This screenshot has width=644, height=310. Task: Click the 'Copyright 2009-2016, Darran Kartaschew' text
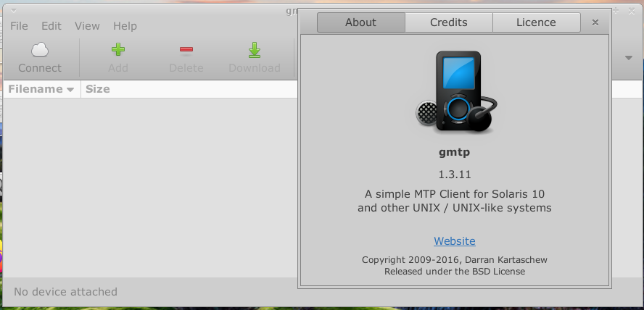(455, 260)
